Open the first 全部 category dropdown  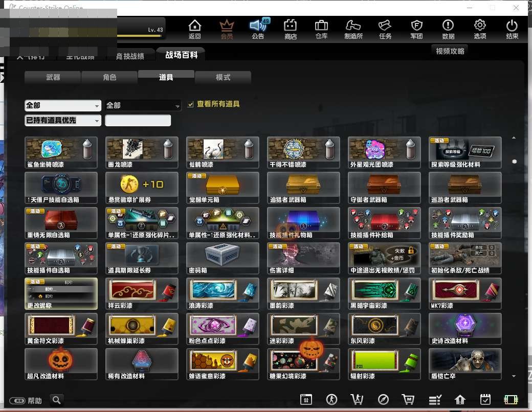pyautogui.click(x=63, y=105)
